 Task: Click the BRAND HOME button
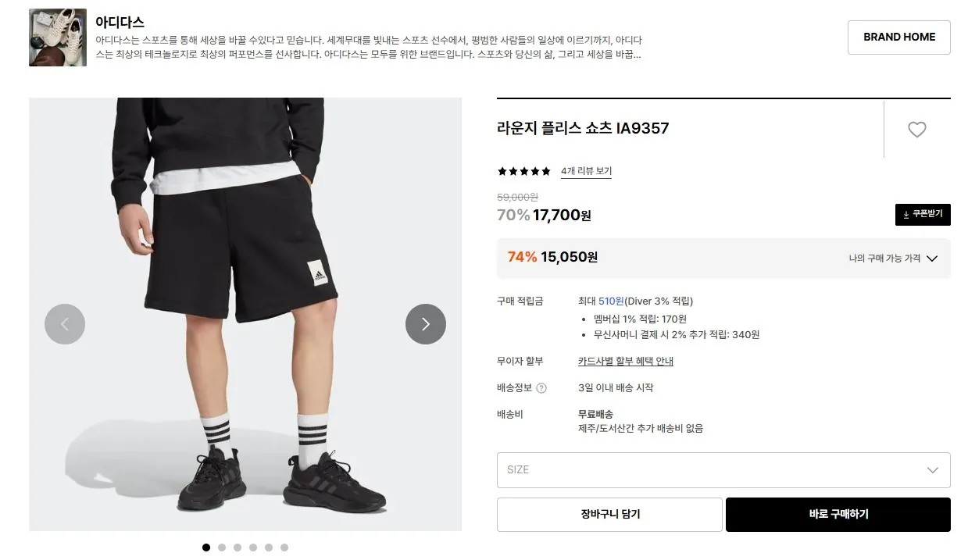point(898,37)
